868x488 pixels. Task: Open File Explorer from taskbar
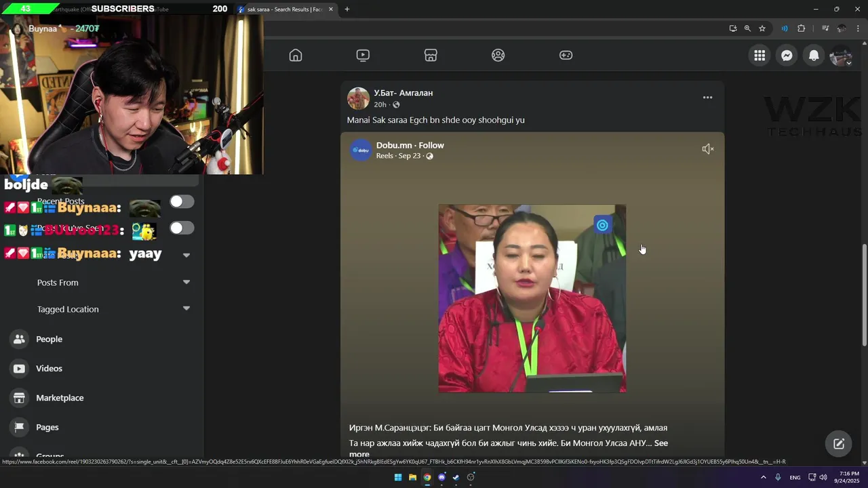coord(412,477)
